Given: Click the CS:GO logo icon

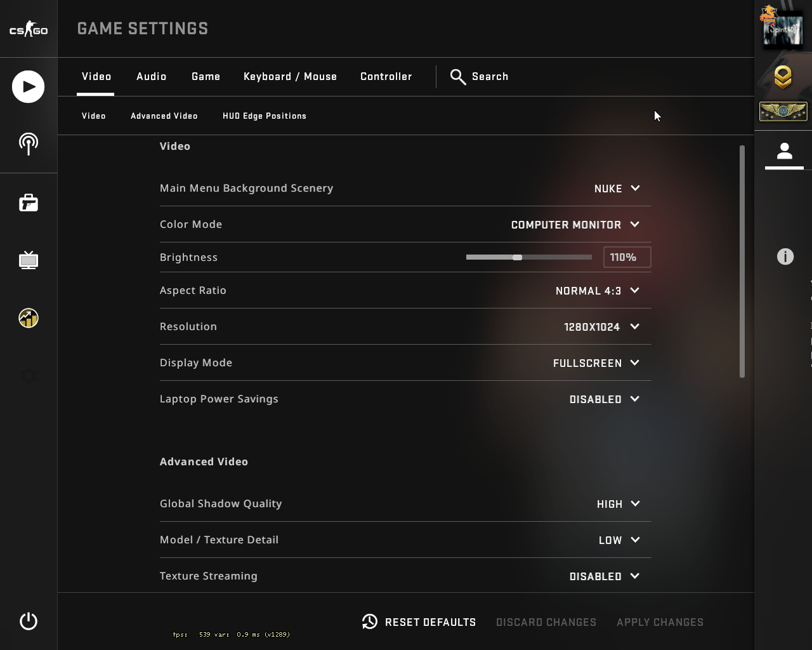Looking at the screenshot, I should pyautogui.click(x=29, y=29).
